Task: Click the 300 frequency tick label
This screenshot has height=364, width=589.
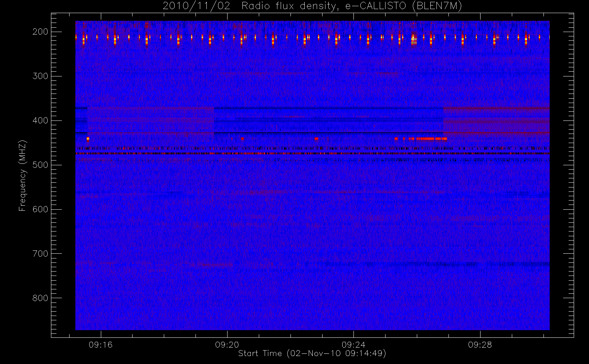Action: [40, 76]
